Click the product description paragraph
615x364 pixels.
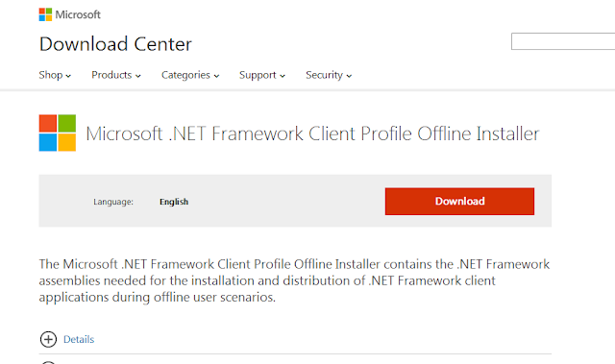(x=294, y=280)
